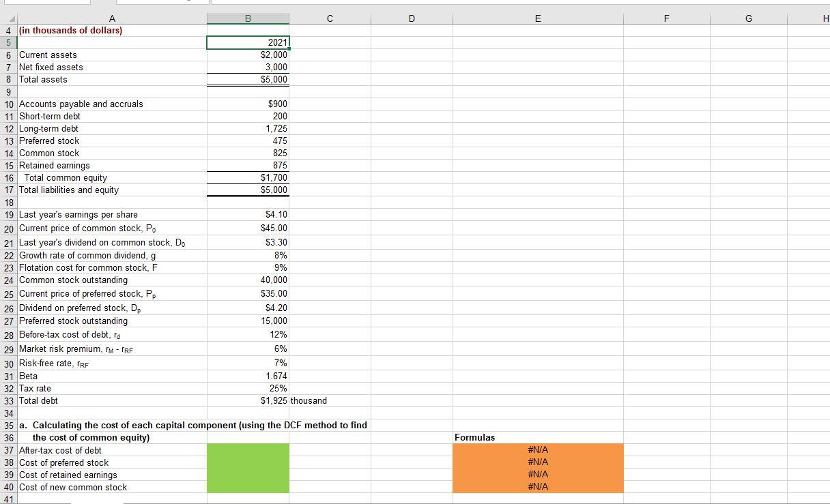Select column header G
Screen dimensions: 830x504
[x=748, y=18]
